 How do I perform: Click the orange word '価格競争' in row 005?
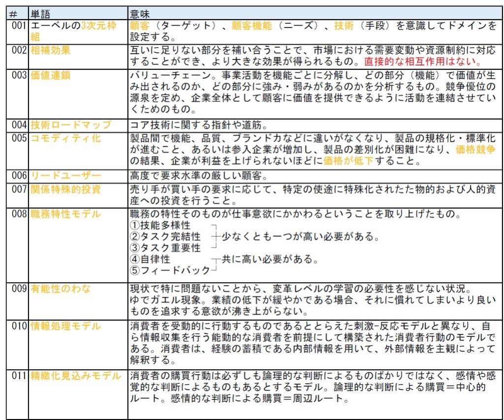[475, 150]
